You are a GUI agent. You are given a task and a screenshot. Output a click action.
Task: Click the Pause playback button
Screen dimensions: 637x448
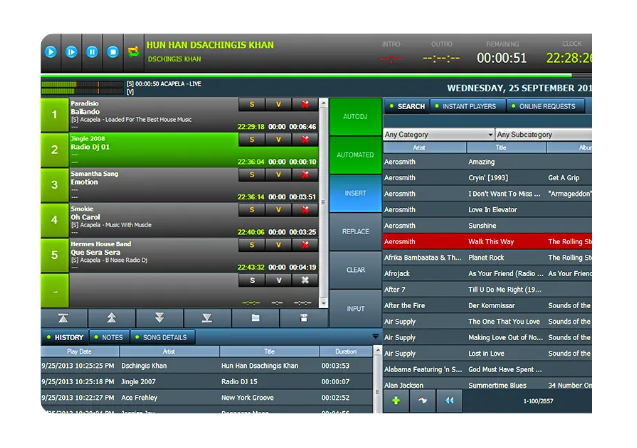pyautogui.click(x=91, y=51)
